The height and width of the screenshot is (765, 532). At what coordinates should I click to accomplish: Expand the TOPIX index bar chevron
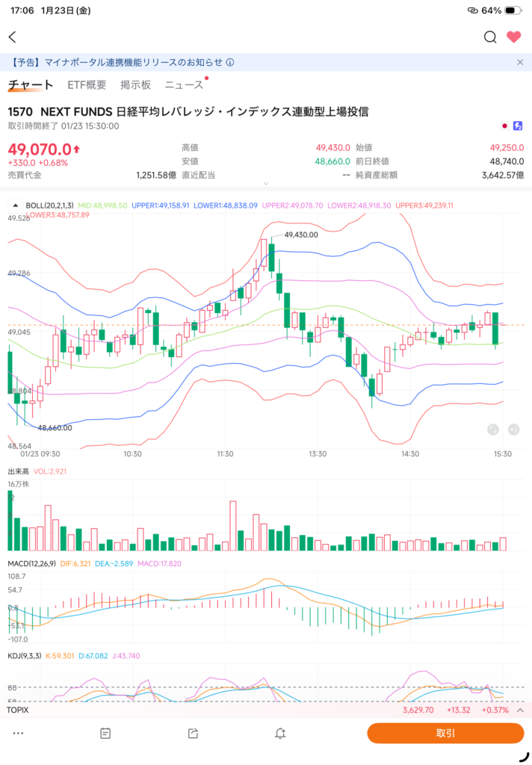[519, 710]
